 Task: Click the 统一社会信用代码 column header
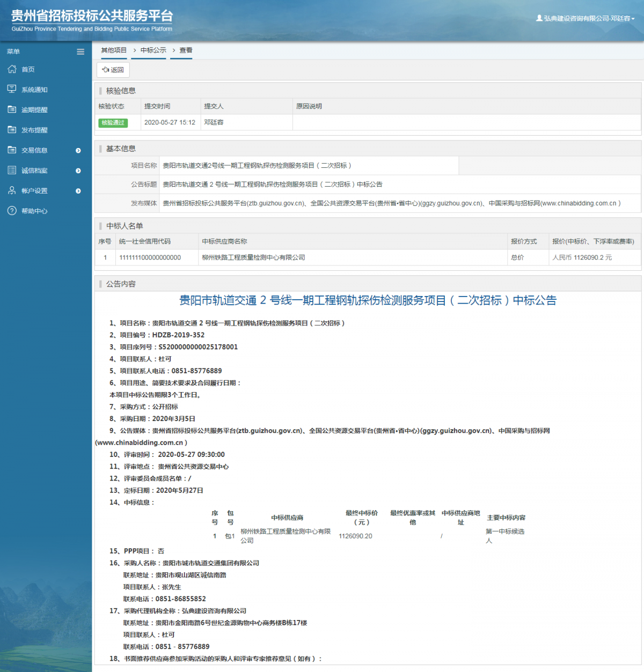145,241
